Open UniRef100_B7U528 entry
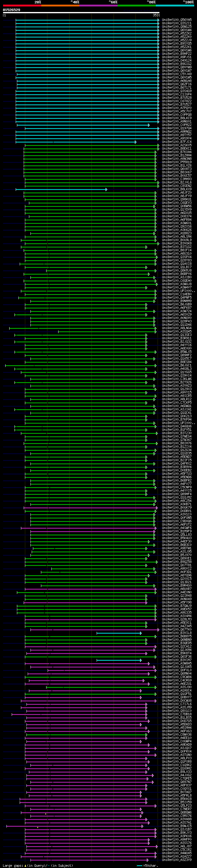The width and height of the screenshot is (197, 868). point(177,98)
